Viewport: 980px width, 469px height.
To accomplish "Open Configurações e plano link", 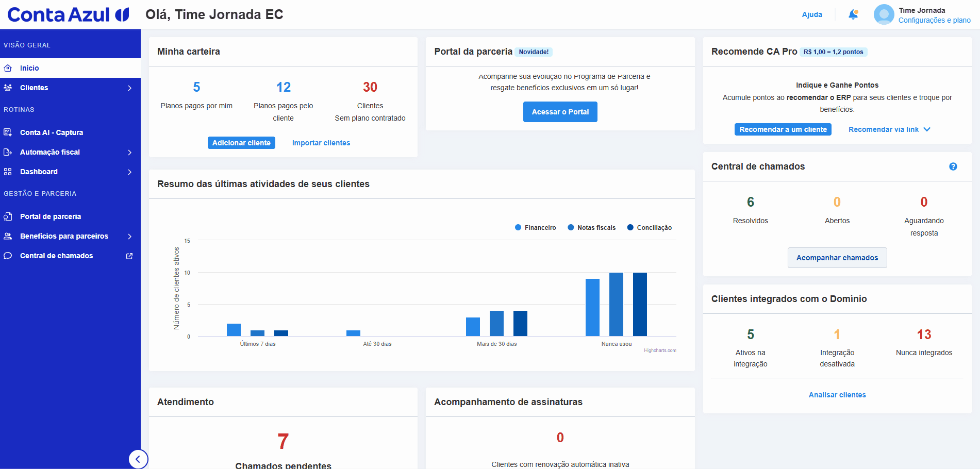I will point(934,20).
